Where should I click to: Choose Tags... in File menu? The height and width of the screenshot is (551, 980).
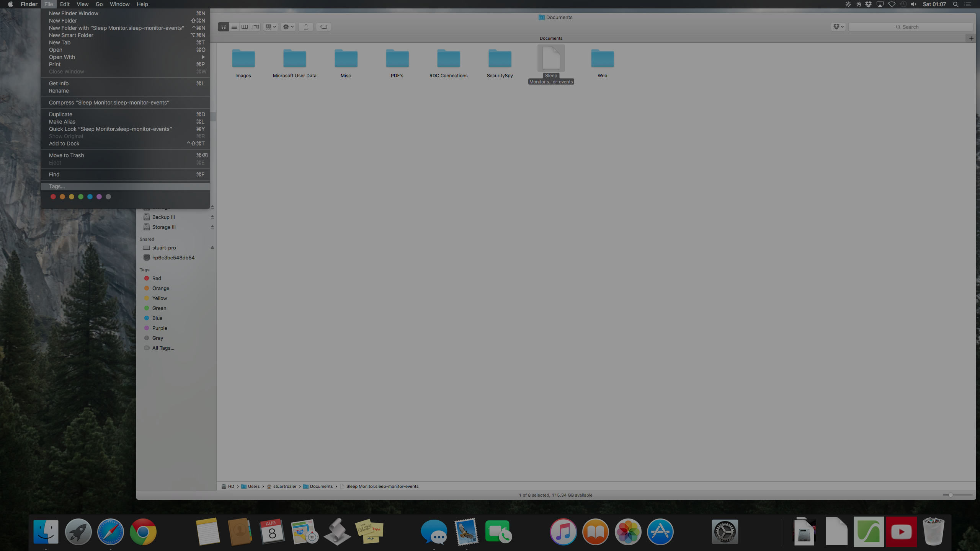coord(126,186)
